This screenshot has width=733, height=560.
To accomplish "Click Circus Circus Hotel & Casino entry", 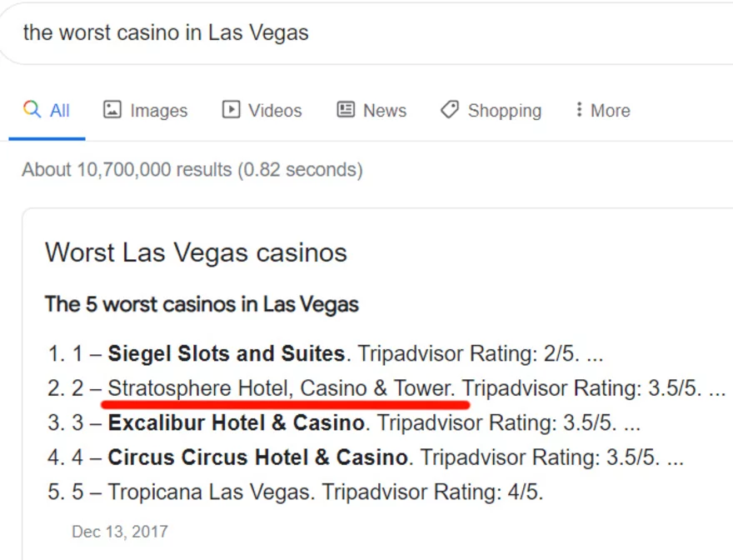I will (257, 457).
